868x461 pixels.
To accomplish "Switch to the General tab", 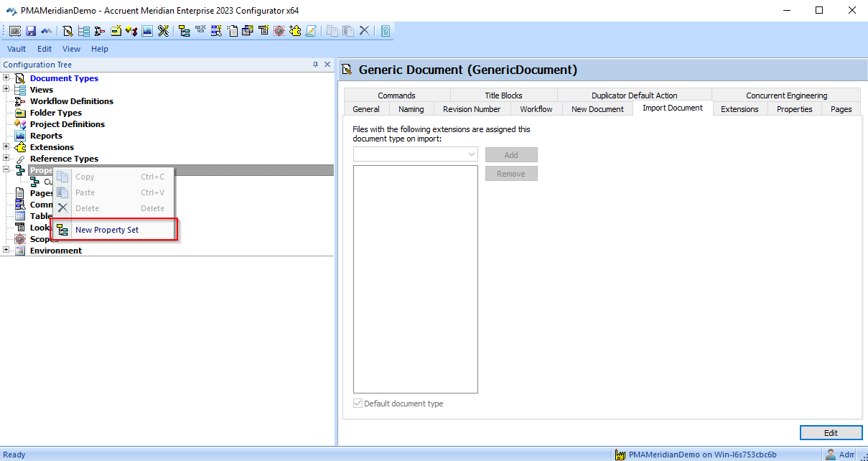I will tap(366, 109).
